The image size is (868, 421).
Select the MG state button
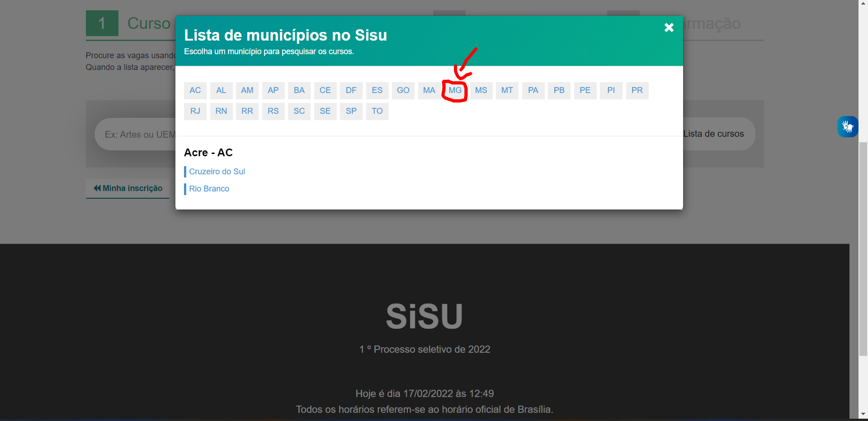tap(455, 90)
